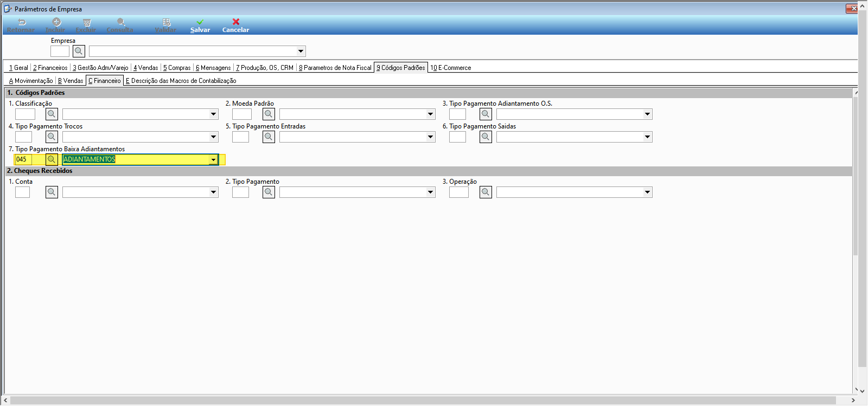
Task: Search Moeda Padrão with magnifier icon
Action: tap(269, 114)
